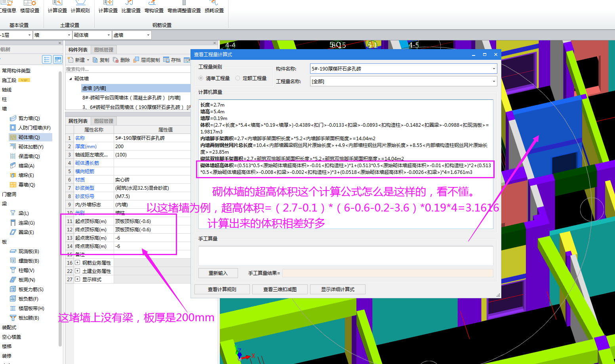This screenshot has width=615, height=364.
Task: Open 砌体通长筋 property link
Action: coord(87,163)
